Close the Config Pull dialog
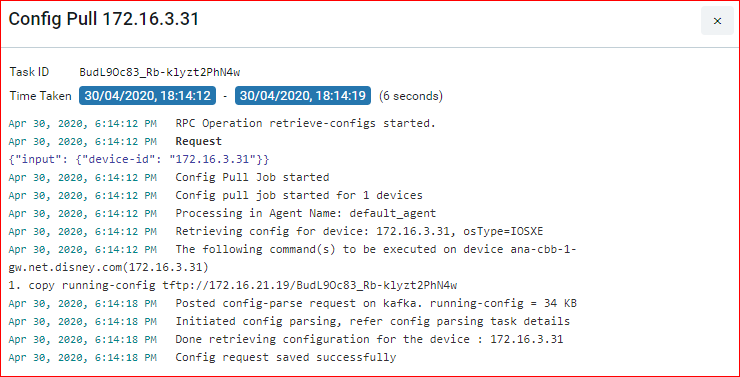The width and height of the screenshot is (740, 377). tap(717, 21)
